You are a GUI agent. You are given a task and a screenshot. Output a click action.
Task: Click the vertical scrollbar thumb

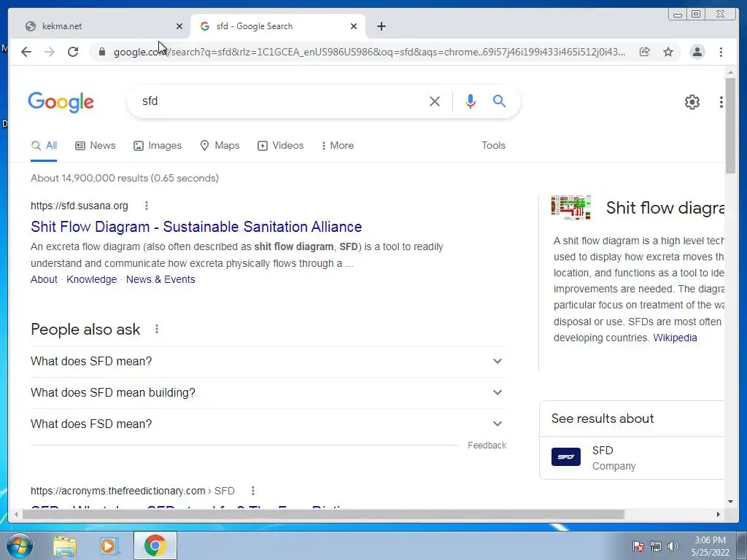pos(730,126)
